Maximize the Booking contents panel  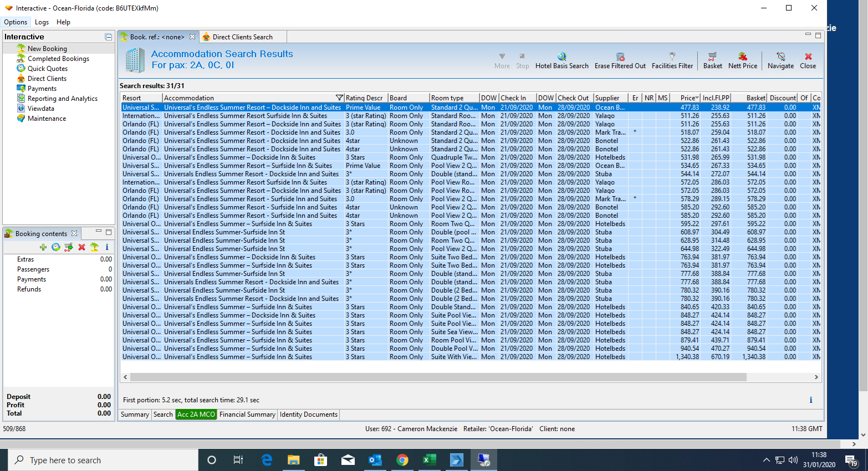pyautogui.click(x=109, y=232)
